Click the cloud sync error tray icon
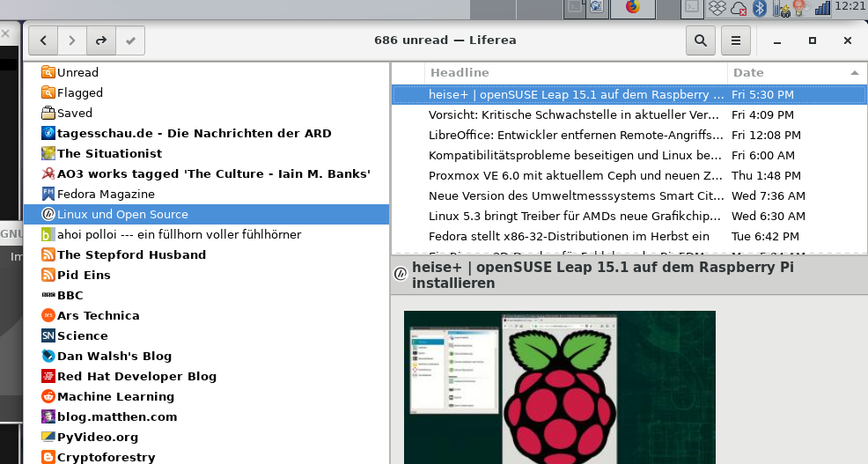Screen dimensions: 868x464 tap(739, 8)
